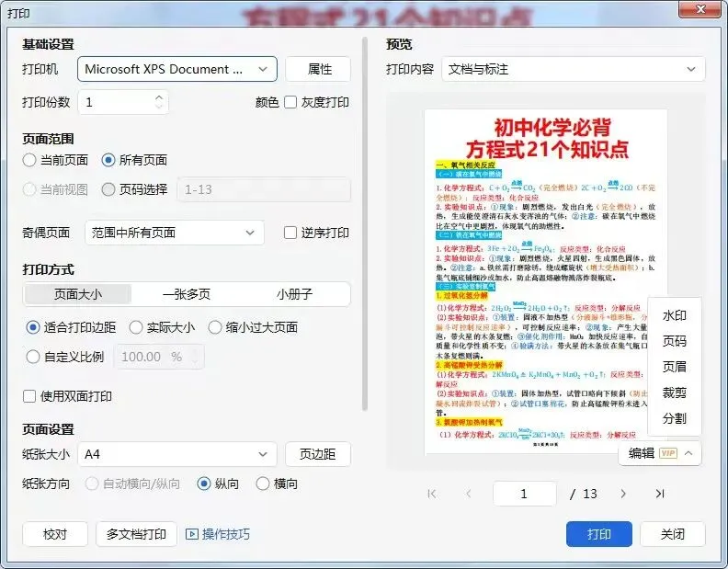The image size is (728, 569).
Task: Open the printer selection dropdown
Action: [x=177, y=69]
